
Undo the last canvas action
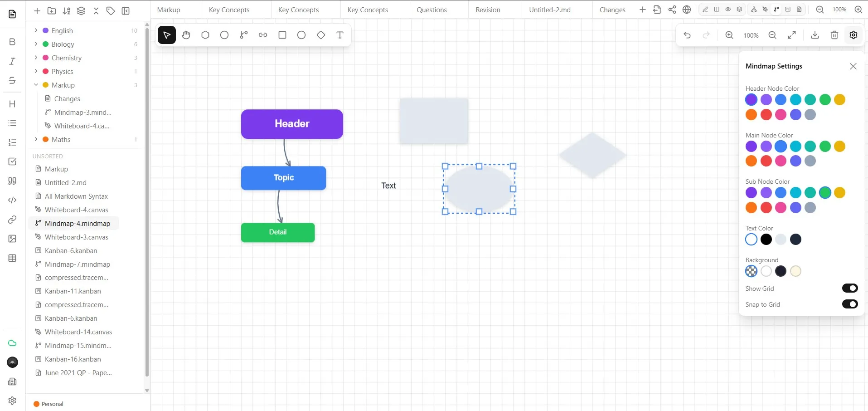[687, 35]
